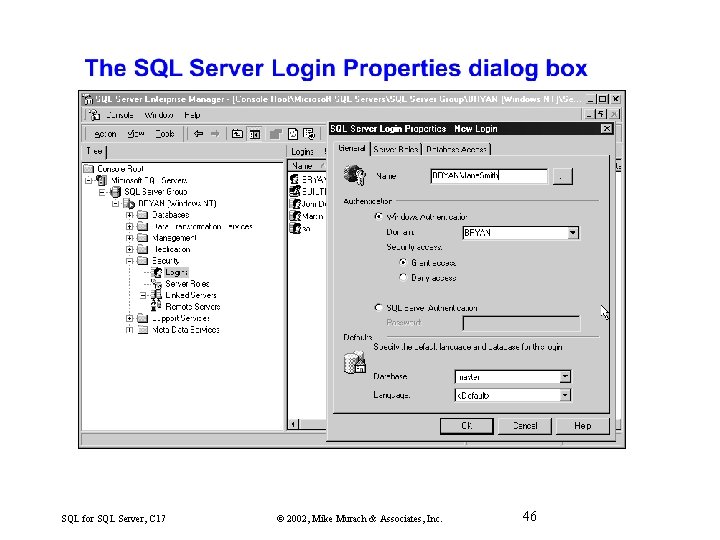Click the console menu icon in menu bar
720x540 pixels.
point(95,115)
